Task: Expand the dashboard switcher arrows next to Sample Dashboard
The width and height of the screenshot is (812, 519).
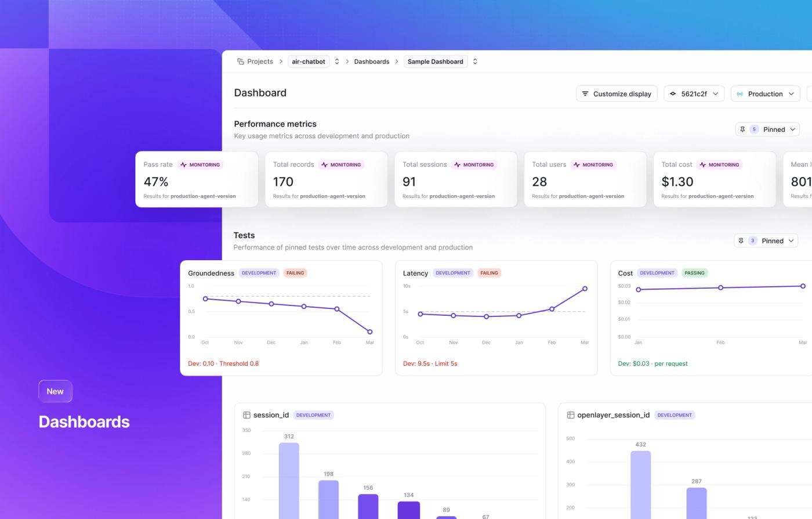Action: [475, 62]
